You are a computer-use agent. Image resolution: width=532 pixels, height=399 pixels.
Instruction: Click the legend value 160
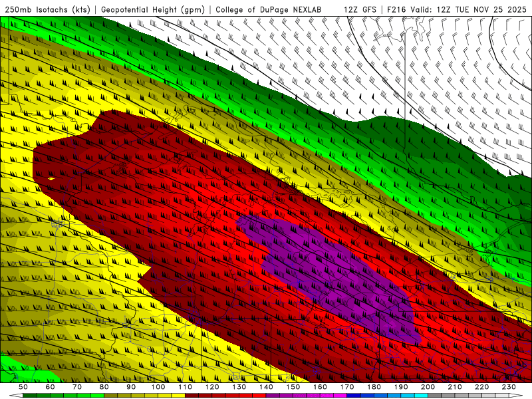(320, 387)
